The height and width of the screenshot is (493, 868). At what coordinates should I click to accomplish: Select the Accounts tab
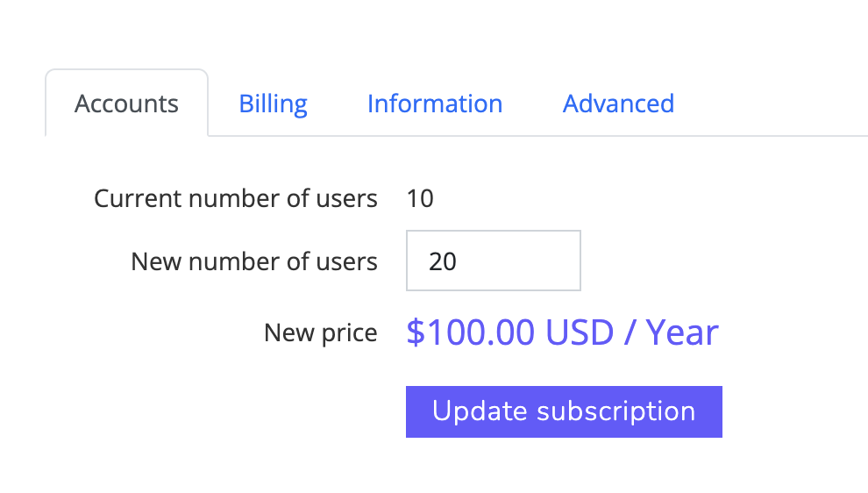[x=126, y=104]
